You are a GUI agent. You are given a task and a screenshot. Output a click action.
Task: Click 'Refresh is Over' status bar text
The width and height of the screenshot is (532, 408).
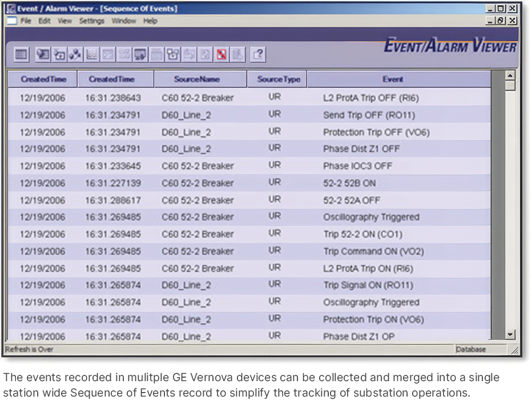click(x=29, y=349)
